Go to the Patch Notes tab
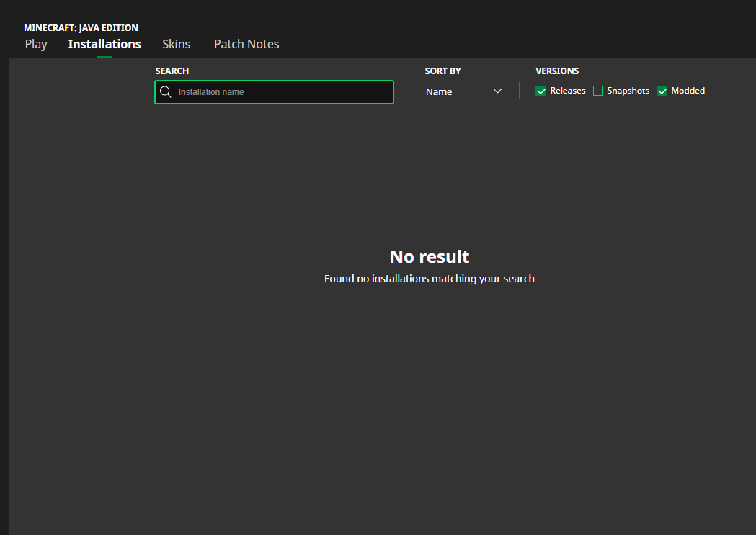 [246, 45]
